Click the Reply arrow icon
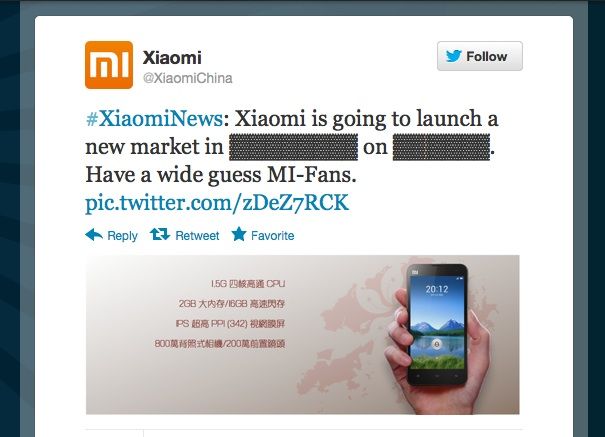The width and height of the screenshot is (605, 437). [94, 235]
